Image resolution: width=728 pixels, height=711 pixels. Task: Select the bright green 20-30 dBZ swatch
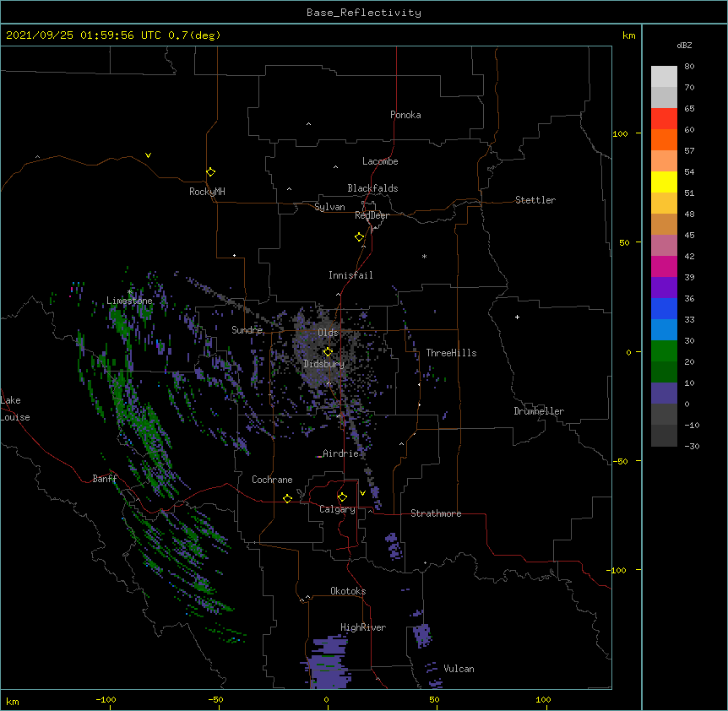point(664,351)
